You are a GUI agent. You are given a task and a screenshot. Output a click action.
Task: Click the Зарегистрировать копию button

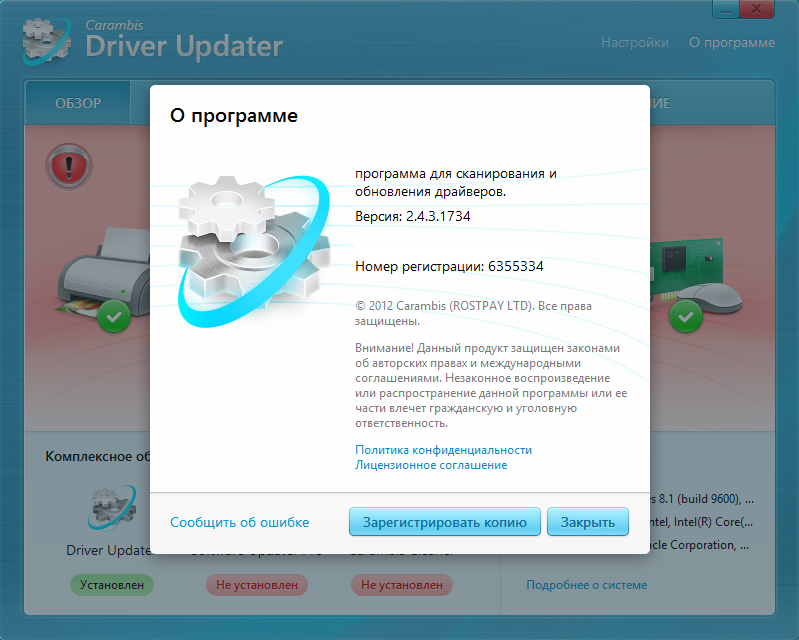pyautogui.click(x=444, y=522)
